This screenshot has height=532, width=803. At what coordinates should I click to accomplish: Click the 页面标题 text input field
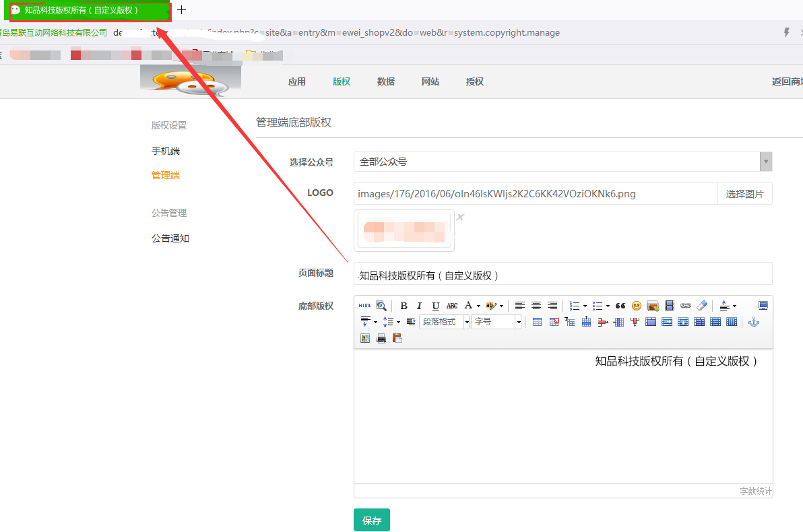563,275
